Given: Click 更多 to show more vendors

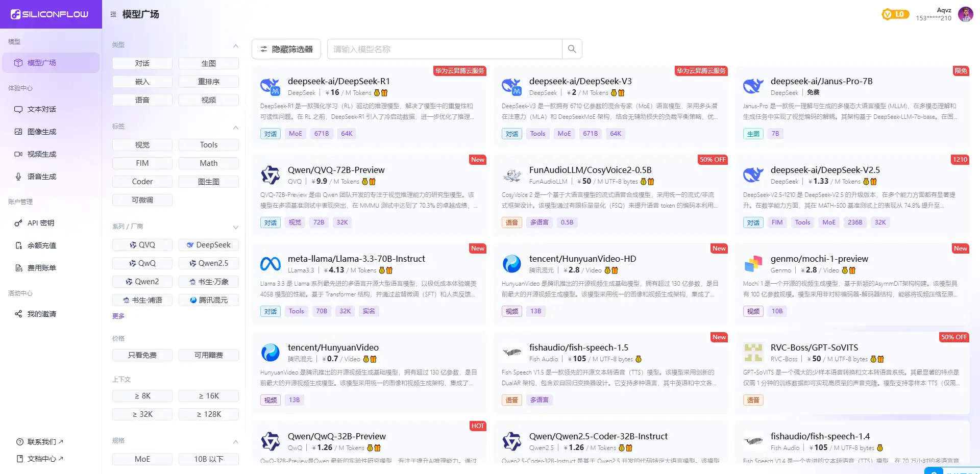Looking at the screenshot, I should point(118,316).
